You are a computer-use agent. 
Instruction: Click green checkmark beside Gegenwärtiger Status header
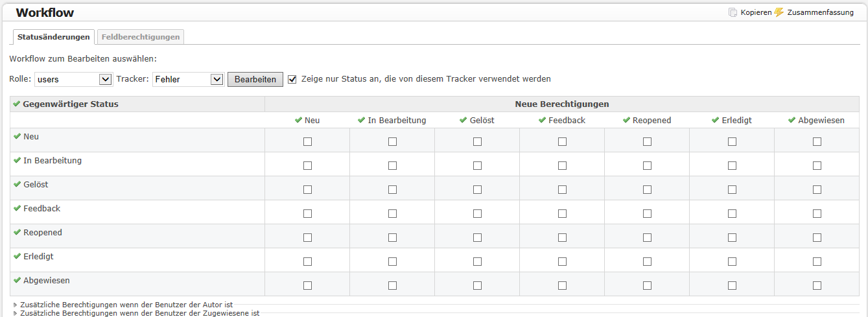coord(17,104)
